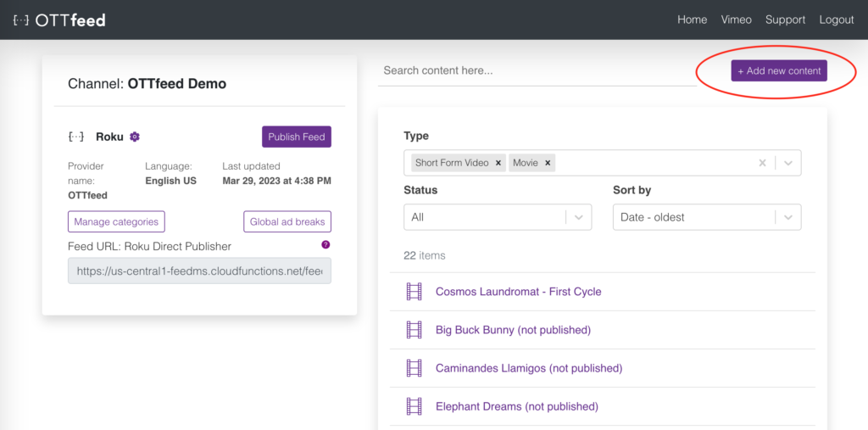Remove the Short Form Video type tag

498,163
